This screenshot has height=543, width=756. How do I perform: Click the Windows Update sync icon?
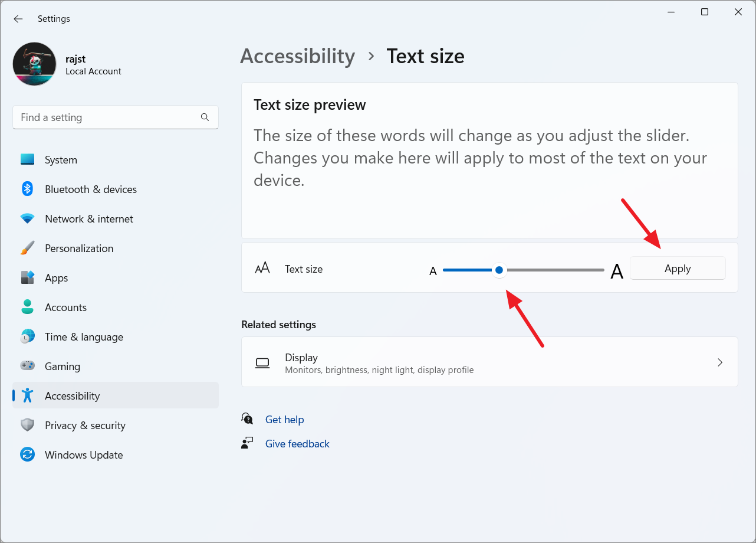pyautogui.click(x=28, y=454)
